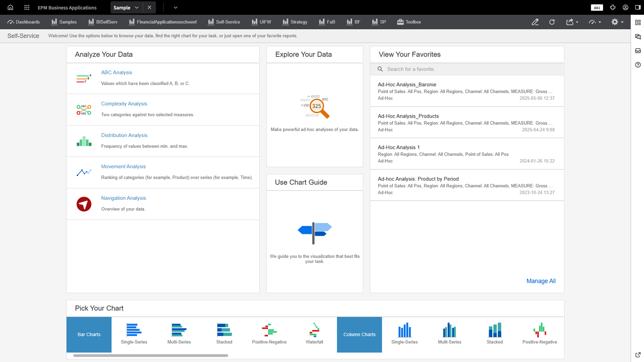
Task: Expand the Sample tab dropdown arrow
Action: click(x=137, y=8)
